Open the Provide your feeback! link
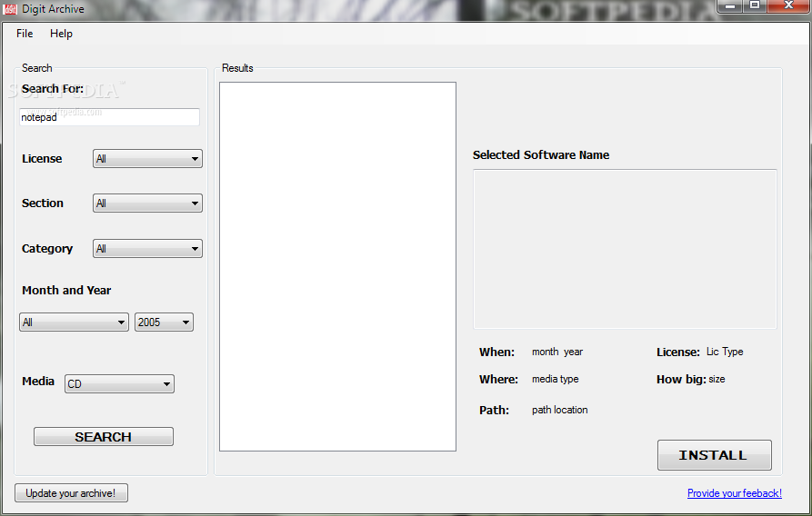The width and height of the screenshot is (812, 516). (735, 493)
